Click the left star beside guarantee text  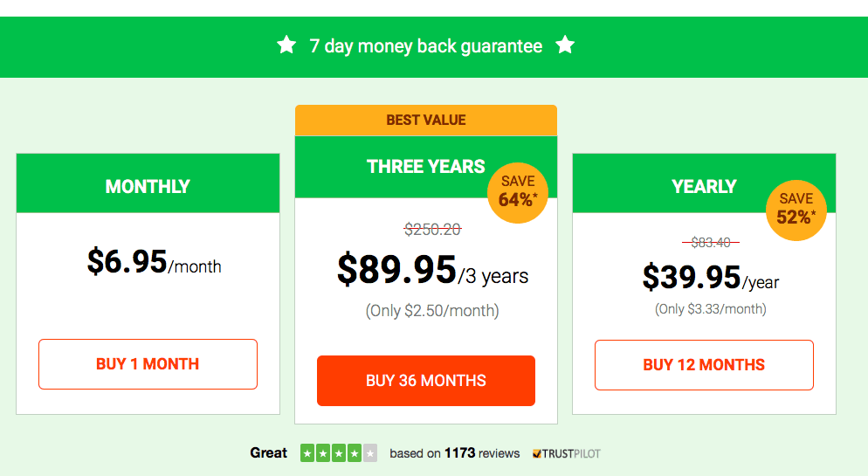(286, 45)
